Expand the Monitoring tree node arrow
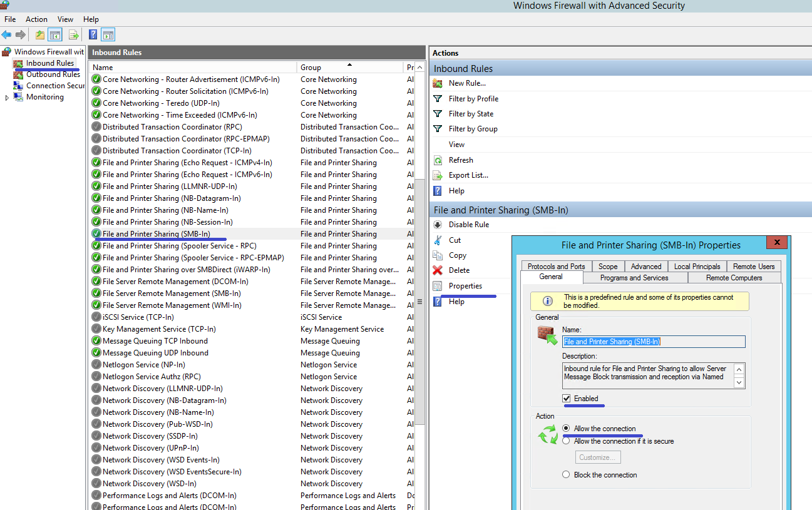 point(7,98)
